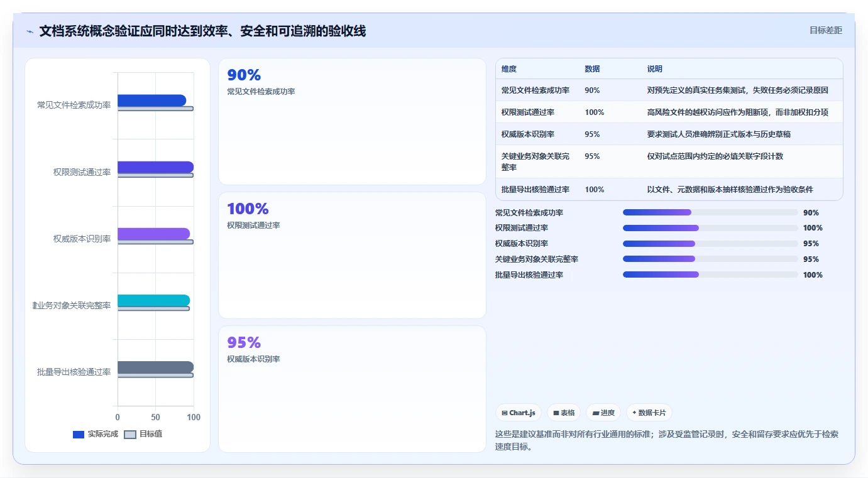868x478 pixels.
Task: Select the 100% 权限测试通过率 data card
Action: click(352, 256)
